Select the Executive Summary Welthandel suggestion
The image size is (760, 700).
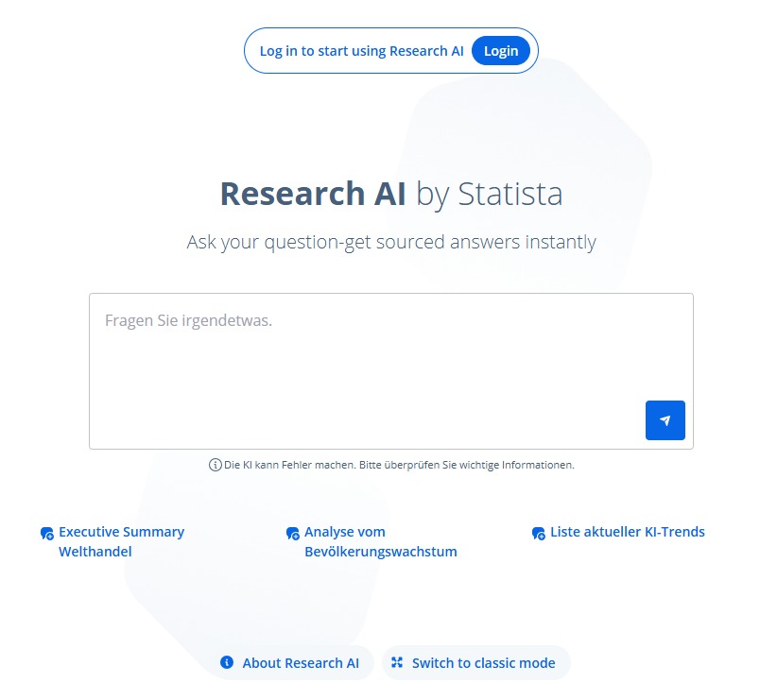[x=121, y=541]
